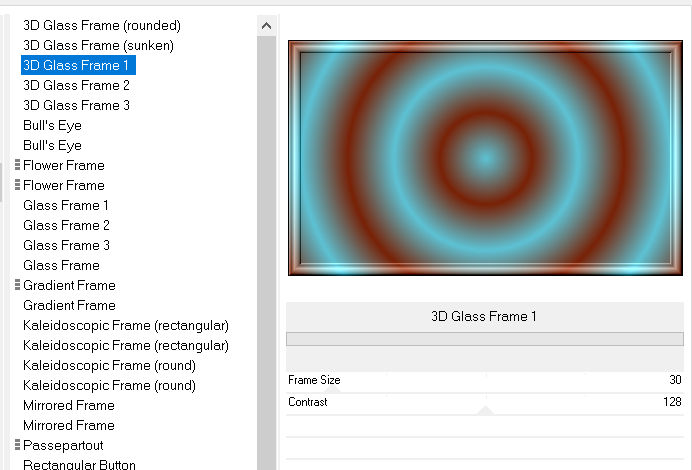Click the concentric rings preview image
The height and width of the screenshot is (470, 692).
pos(485,158)
